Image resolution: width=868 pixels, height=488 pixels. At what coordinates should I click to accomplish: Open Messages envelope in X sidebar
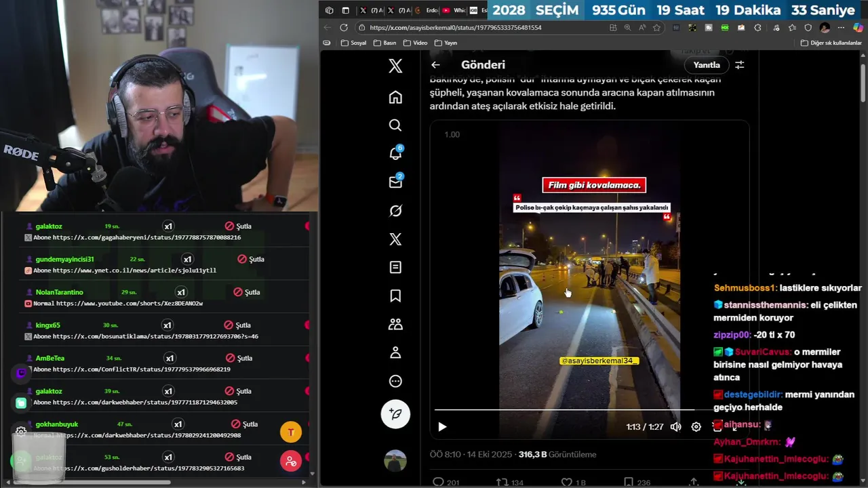click(395, 182)
